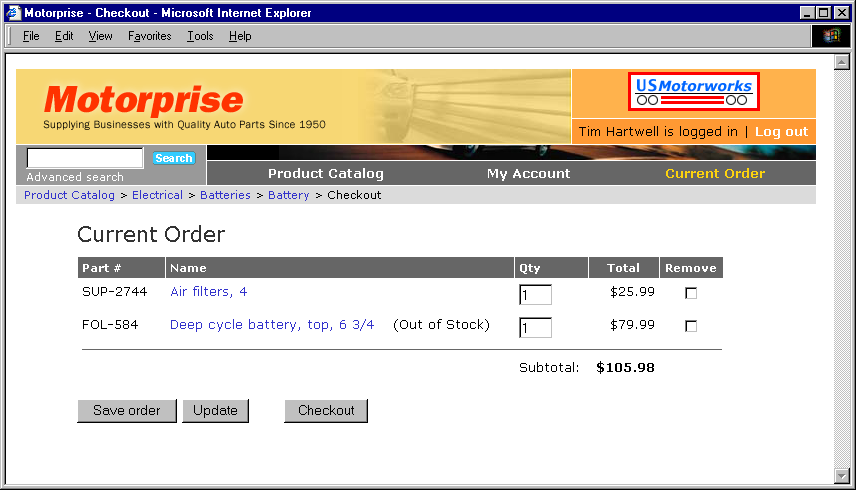Open the Air filters, 4 product link
This screenshot has height=490, width=856.
tap(209, 291)
